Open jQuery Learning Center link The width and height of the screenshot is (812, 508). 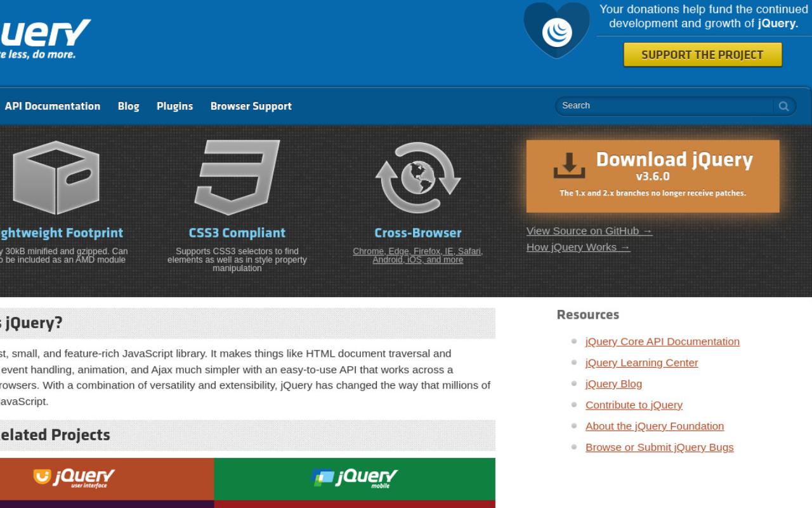641,363
